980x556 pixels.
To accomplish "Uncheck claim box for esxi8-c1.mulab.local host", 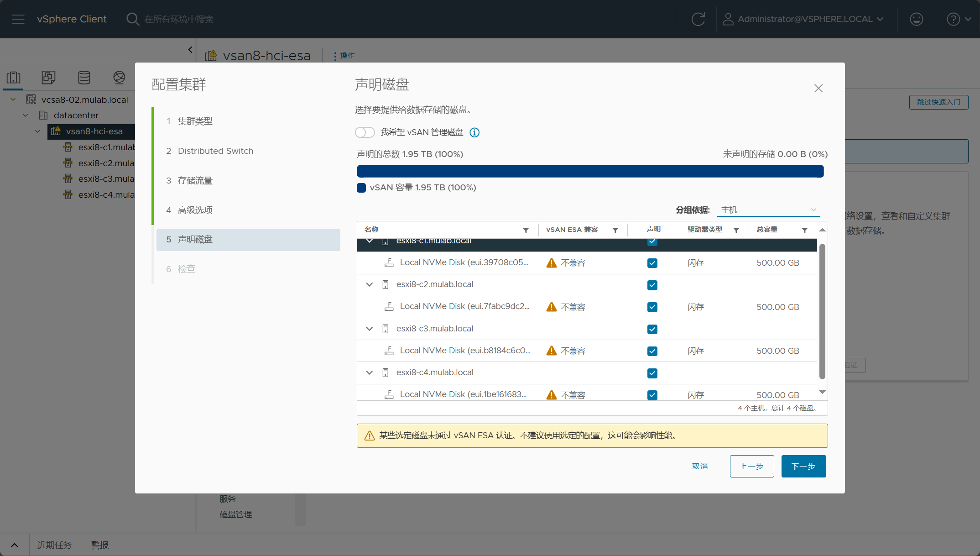I will coord(652,242).
